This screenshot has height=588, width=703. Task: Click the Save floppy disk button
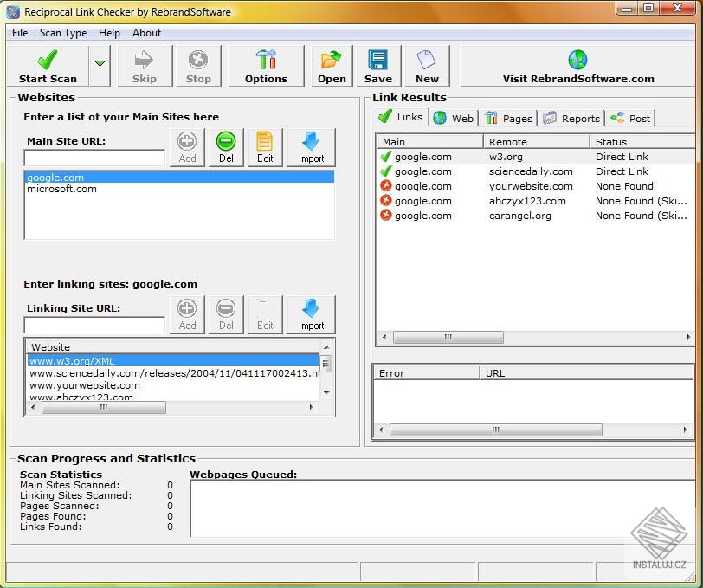pyautogui.click(x=378, y=67)
